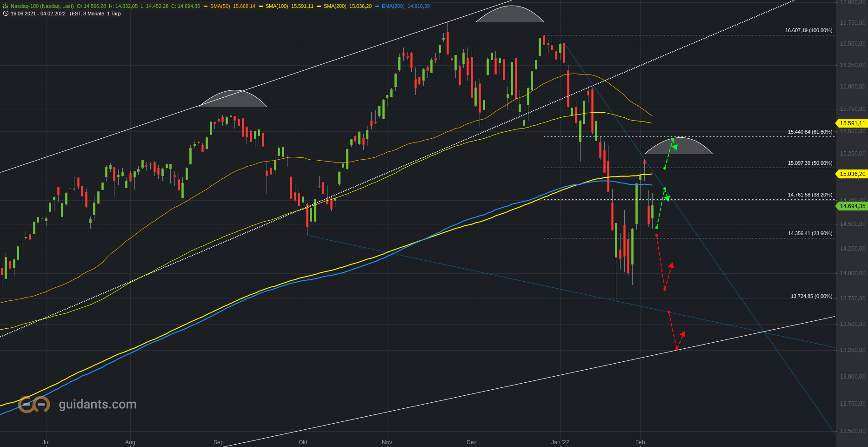Click the clock icon beside date range

click(x=6, y=14)
